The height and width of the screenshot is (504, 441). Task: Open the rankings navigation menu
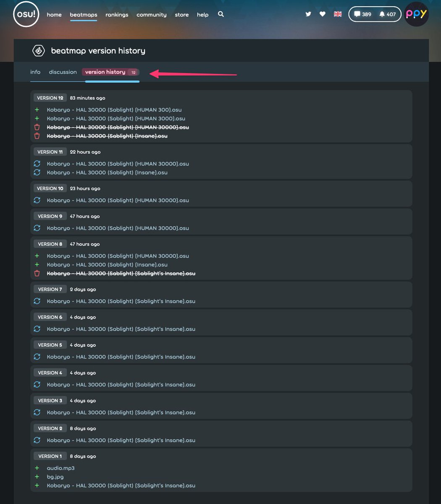117,15
